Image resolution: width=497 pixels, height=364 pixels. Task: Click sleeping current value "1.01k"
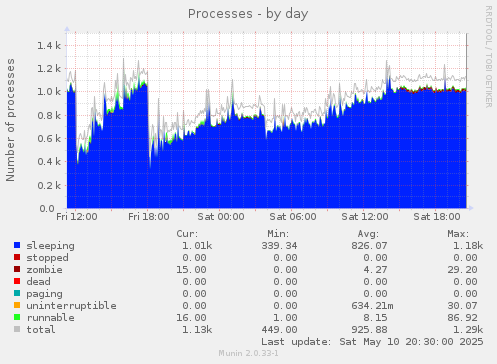pyautogui.click(x=197, y=246)
